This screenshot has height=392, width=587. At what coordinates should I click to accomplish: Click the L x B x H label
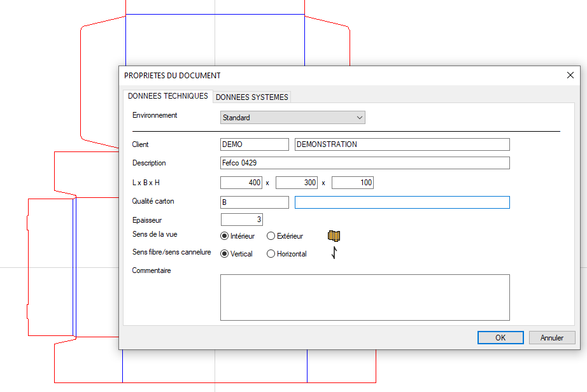[146, 183]
